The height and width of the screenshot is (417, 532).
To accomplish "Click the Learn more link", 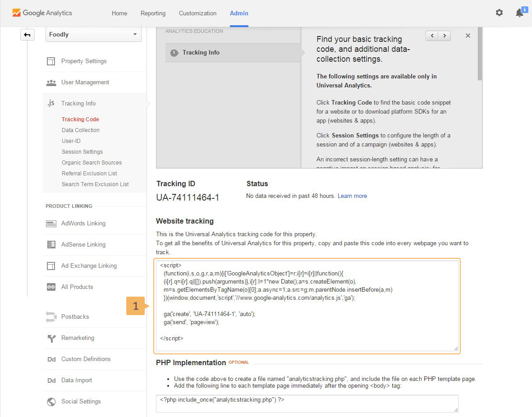I will click(x=352, y=196).
